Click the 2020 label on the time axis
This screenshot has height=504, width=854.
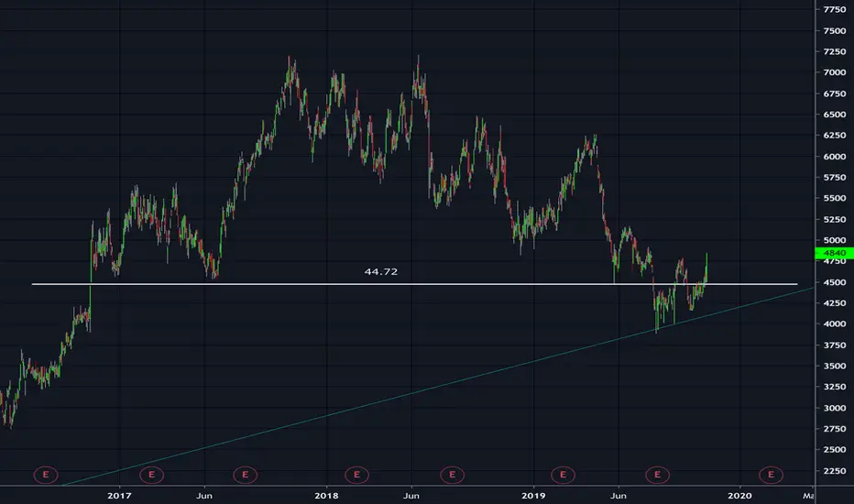point(739,495)
